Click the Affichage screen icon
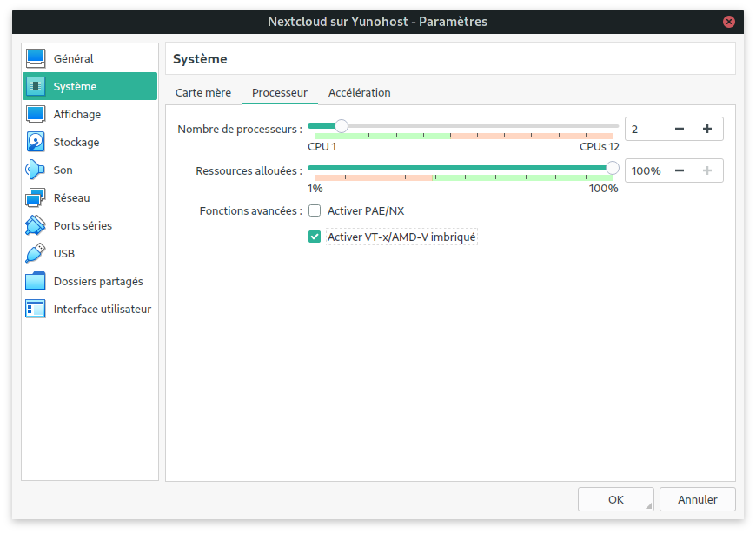This screenshot has width=756, height=534. pyautogui.click(x=36, y=114)
